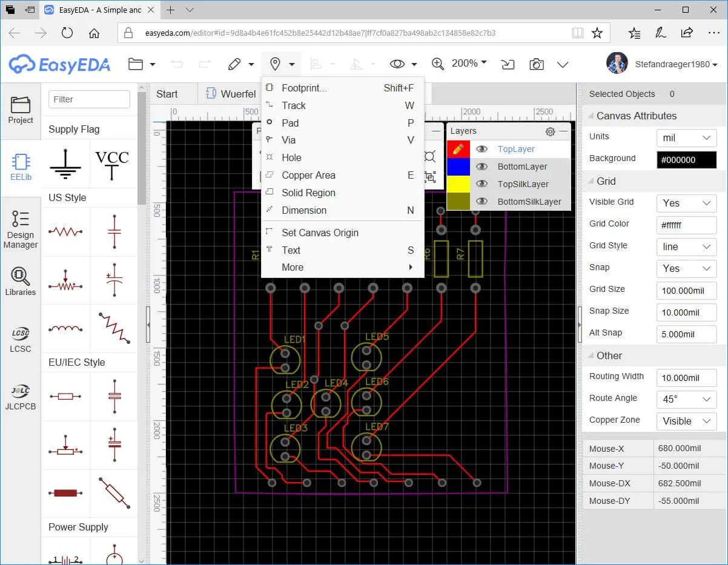Viewport: 728px width, 565px height.
Task: Select Track in the place menu
Action: (294, 105)
